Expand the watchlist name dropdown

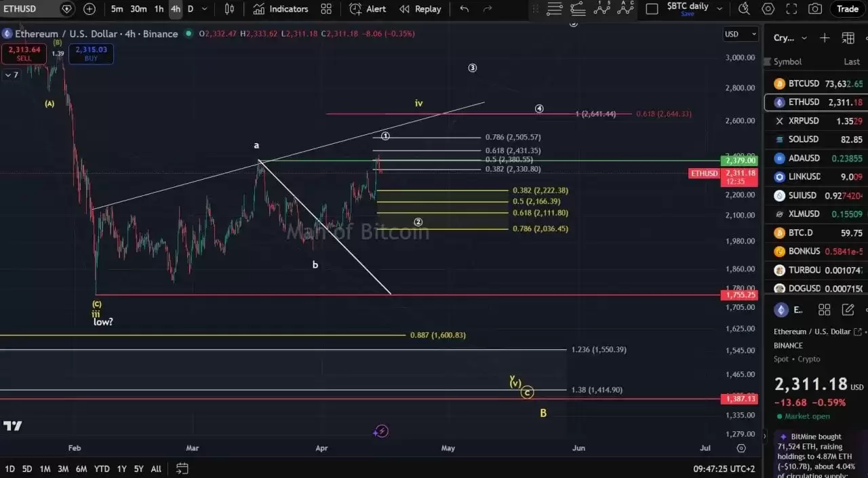coord(804,38)
